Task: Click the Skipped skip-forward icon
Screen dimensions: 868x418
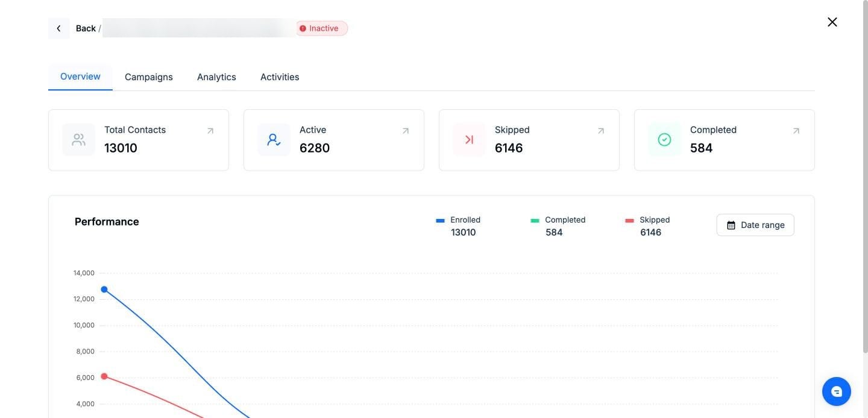Action: click(x=469, y=140)
